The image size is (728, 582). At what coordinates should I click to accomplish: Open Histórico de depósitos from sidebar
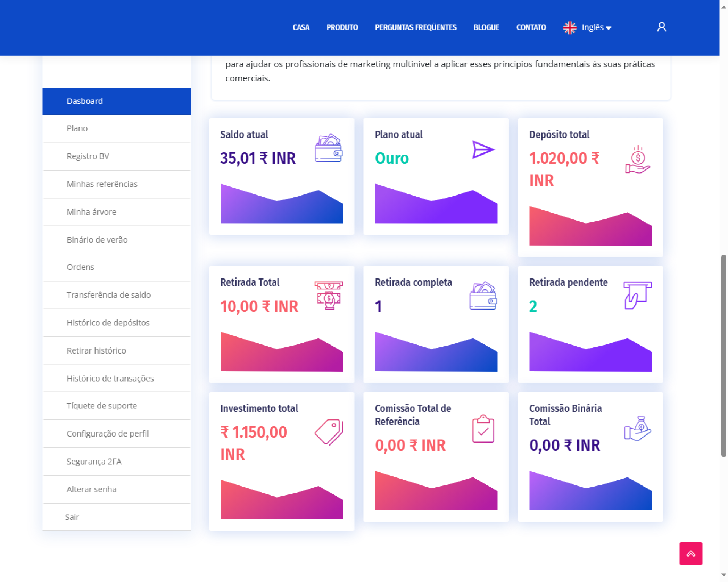click(108, 323)
